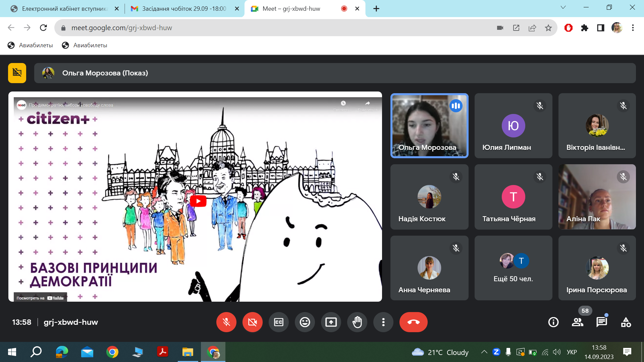
Task: Click the Watch later clock icon on video
Action: click(x=343, y=103)
